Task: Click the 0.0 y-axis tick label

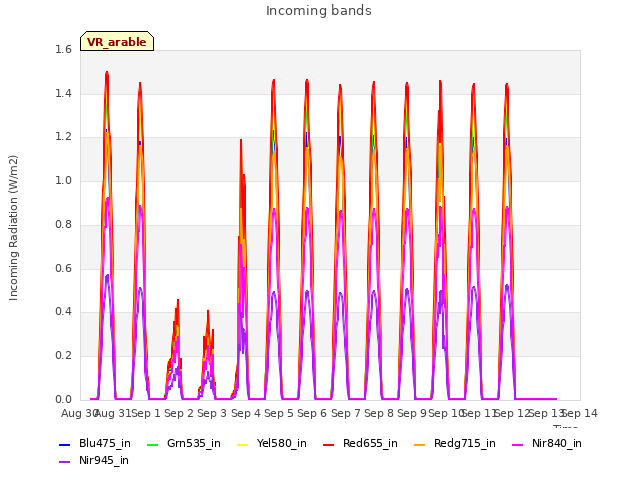Action: (x=63, y=399)
